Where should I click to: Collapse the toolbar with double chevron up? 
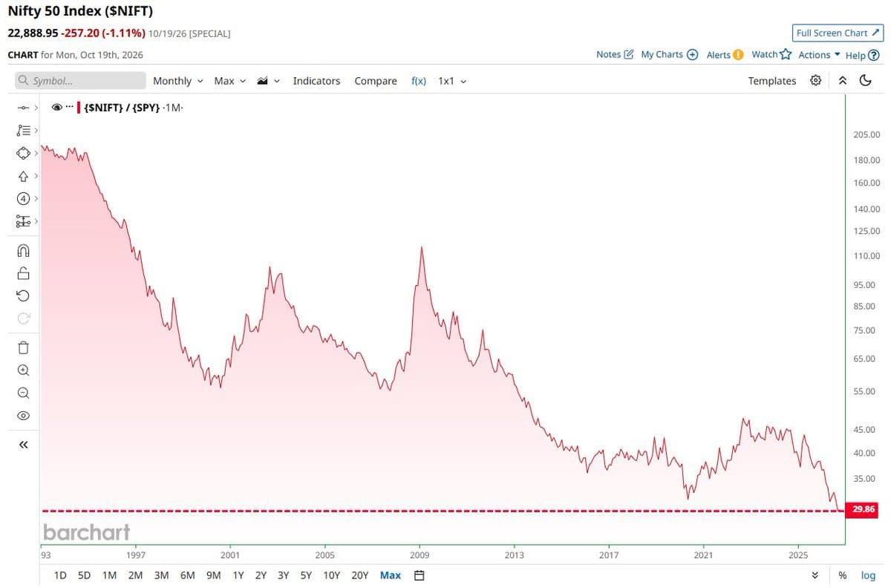click(843, 80)
